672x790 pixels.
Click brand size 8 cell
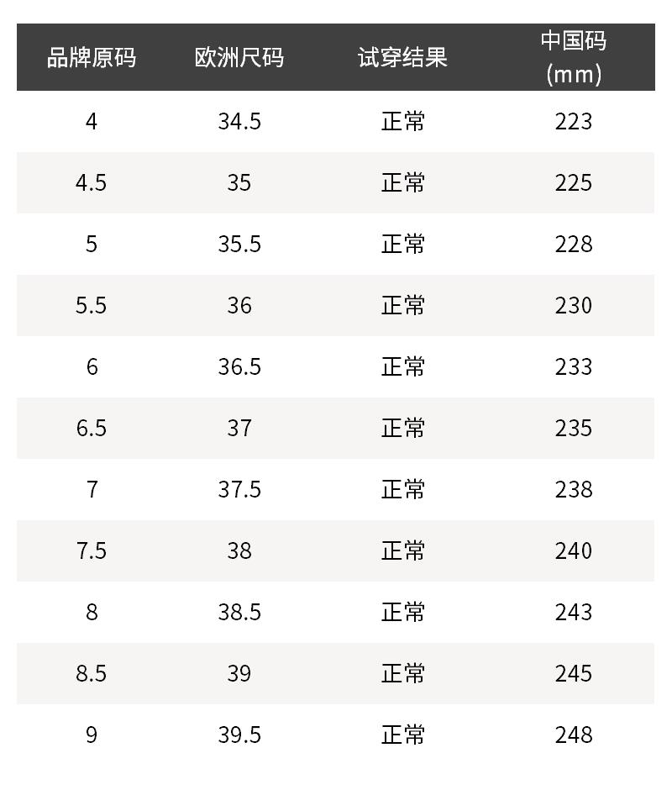pyautogui.click(x=92, y=613)
